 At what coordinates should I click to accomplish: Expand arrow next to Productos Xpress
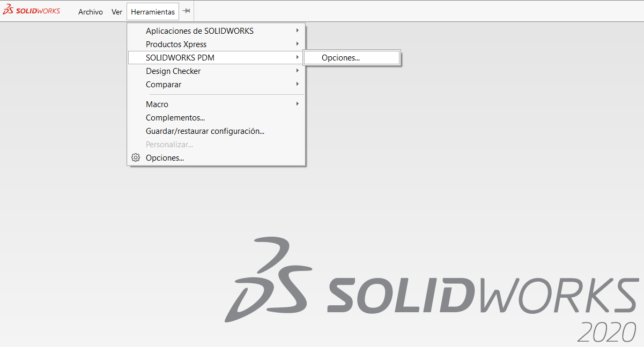point(297,44)
